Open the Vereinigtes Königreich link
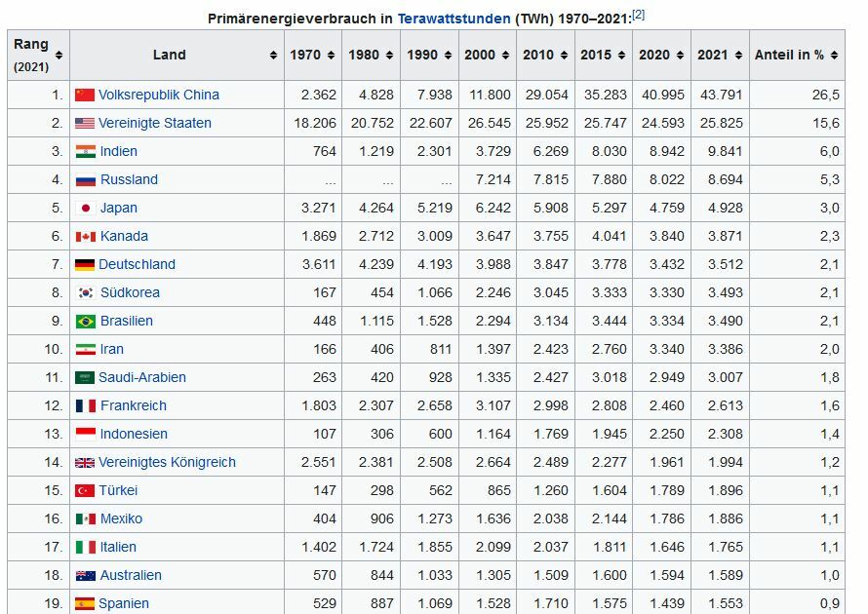The width and height of the screenshot is (868, 614). coord(167,462)
